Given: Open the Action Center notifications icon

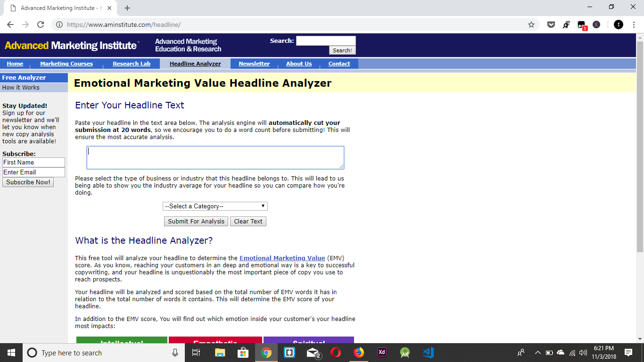Looking at the screenshot, I should pos(628,353).
